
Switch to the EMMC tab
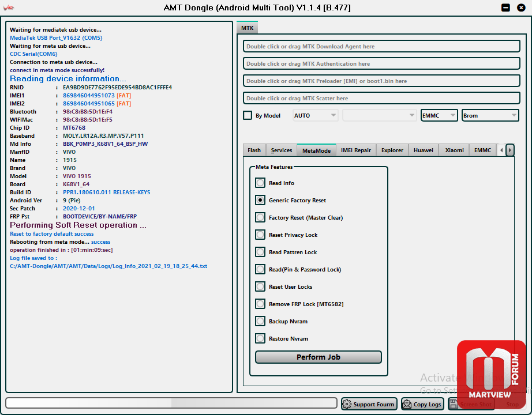[482, 150]
